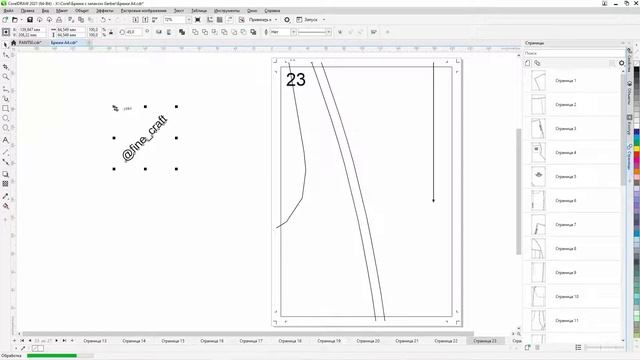Click the Intersect shapes icon

click(215, 32)
